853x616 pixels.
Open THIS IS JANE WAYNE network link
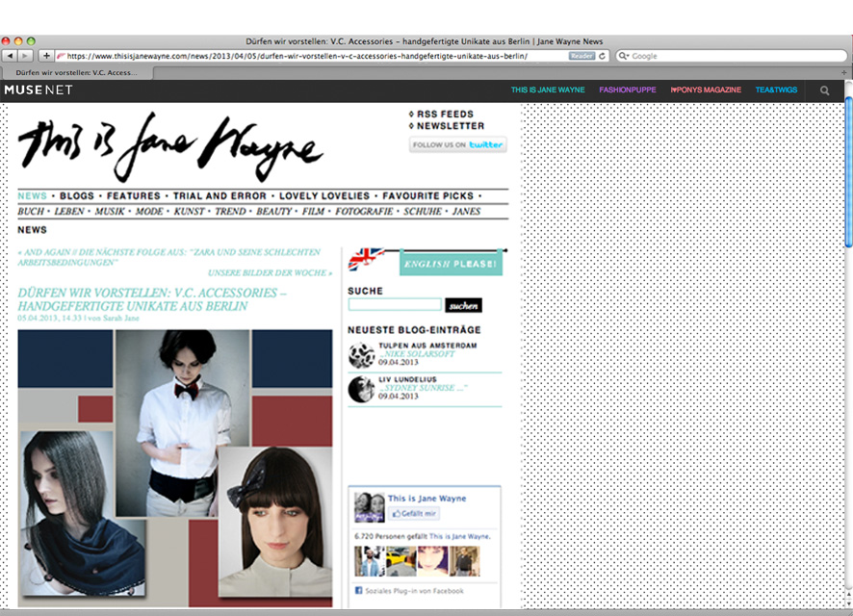pyautogui.click(x=548, y=90)
